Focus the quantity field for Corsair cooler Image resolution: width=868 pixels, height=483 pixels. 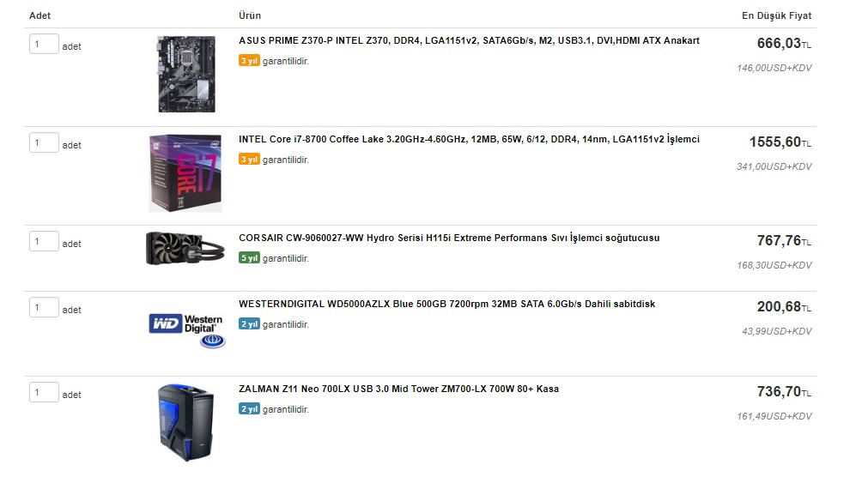44,241
